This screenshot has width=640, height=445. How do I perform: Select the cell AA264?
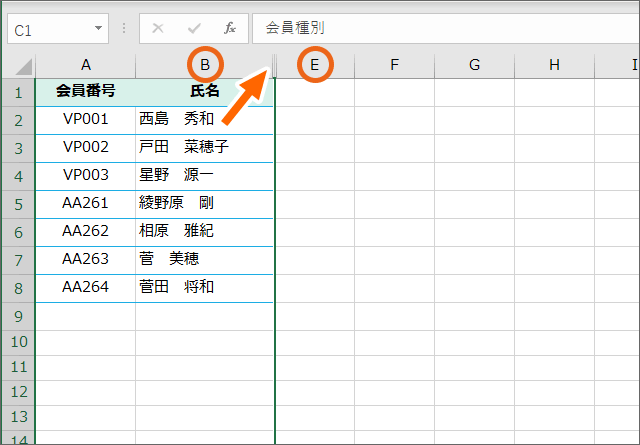[86, 289]
